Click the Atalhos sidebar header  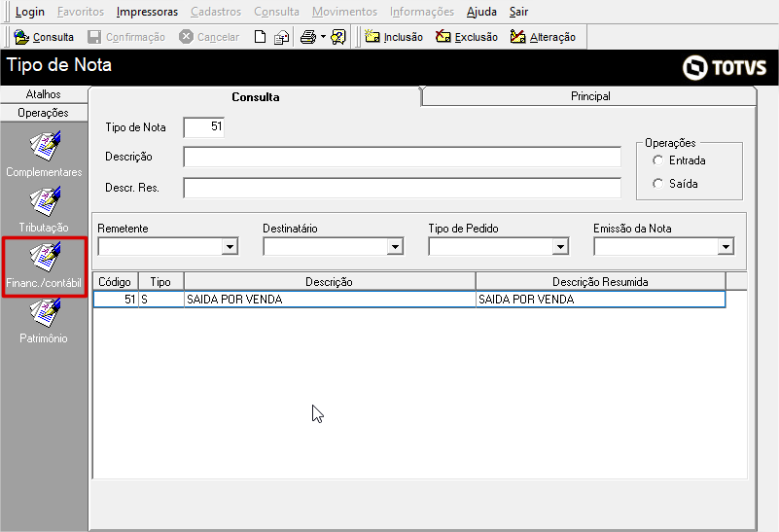[x=44, y=94]
